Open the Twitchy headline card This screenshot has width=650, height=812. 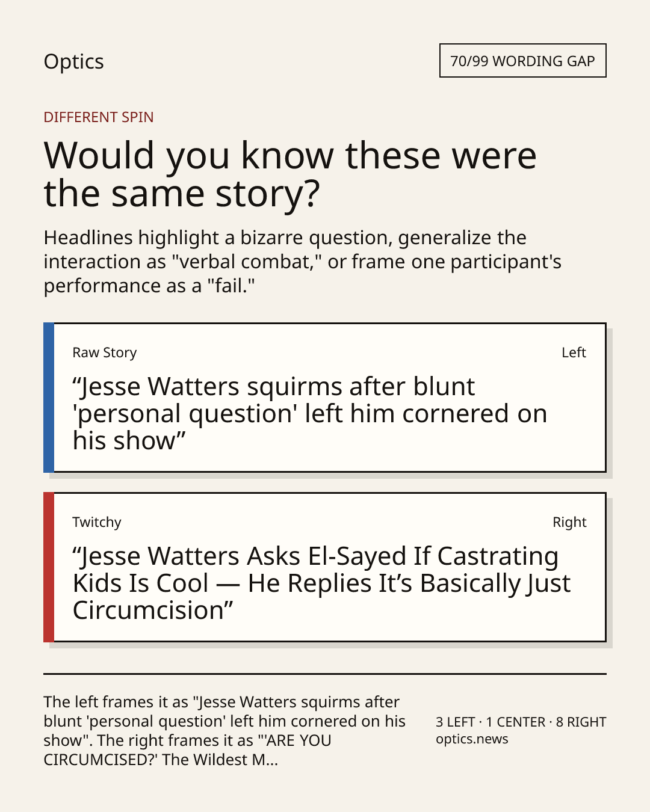(325, 567)
